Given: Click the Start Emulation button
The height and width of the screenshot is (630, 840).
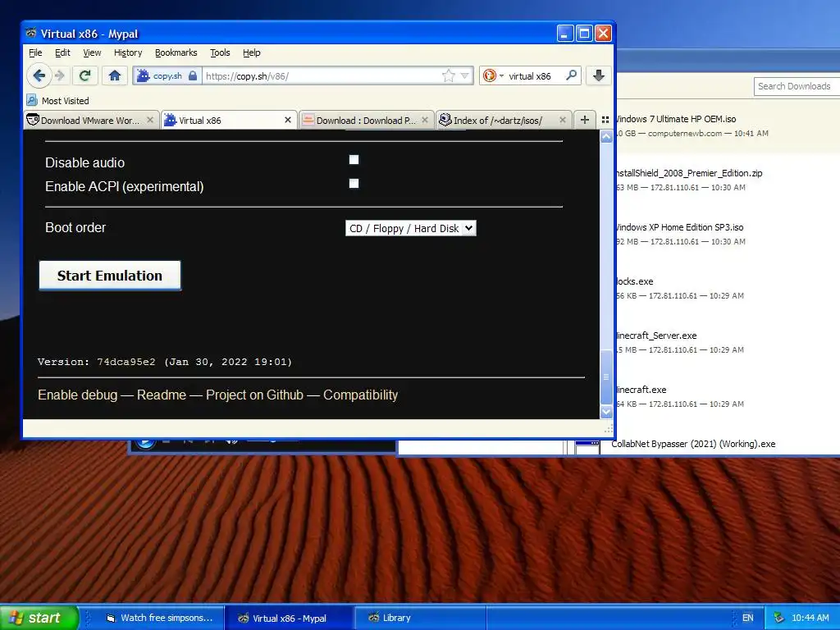Looking at the screenshot, I should point(110,276).
